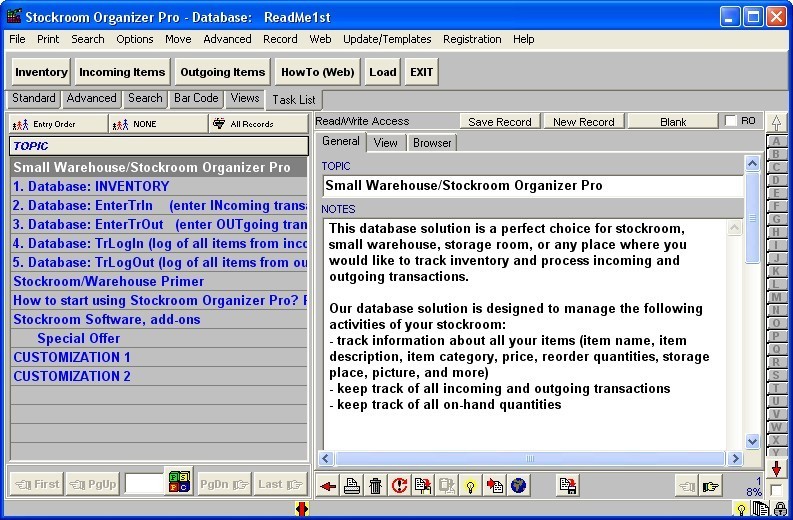Click the EXIT button
The image size is (793, 520).
421,72
